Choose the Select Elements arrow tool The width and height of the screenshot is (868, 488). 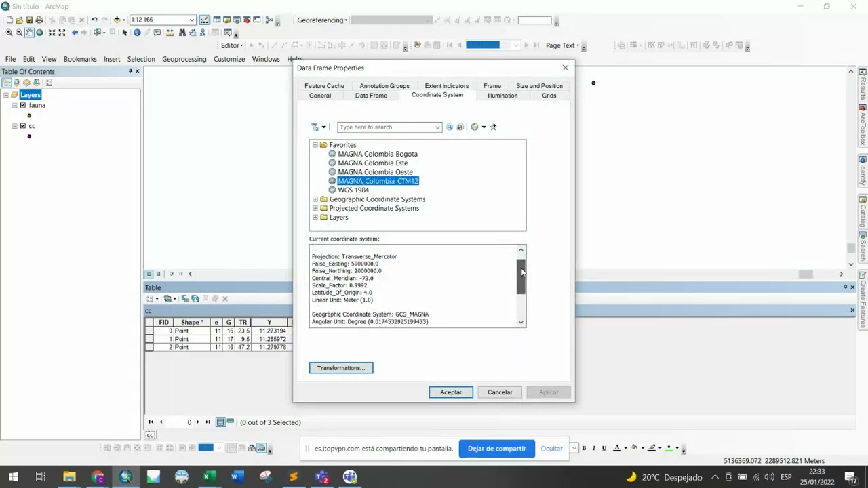(x=125, y=33)
